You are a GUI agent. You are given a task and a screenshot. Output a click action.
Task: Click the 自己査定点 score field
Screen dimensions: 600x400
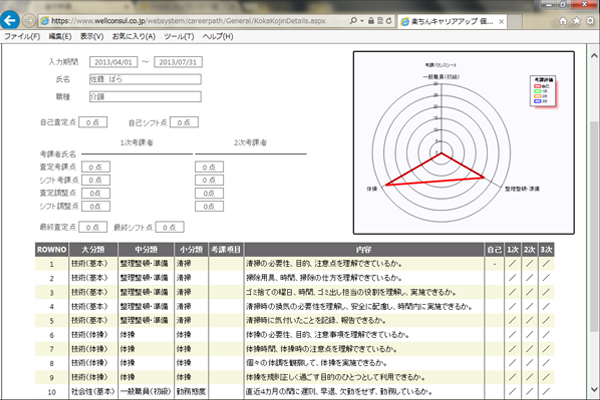point(93,122)
